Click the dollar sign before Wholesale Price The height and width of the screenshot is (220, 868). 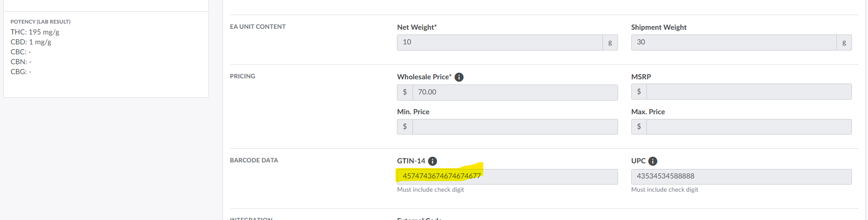[405, 93]
